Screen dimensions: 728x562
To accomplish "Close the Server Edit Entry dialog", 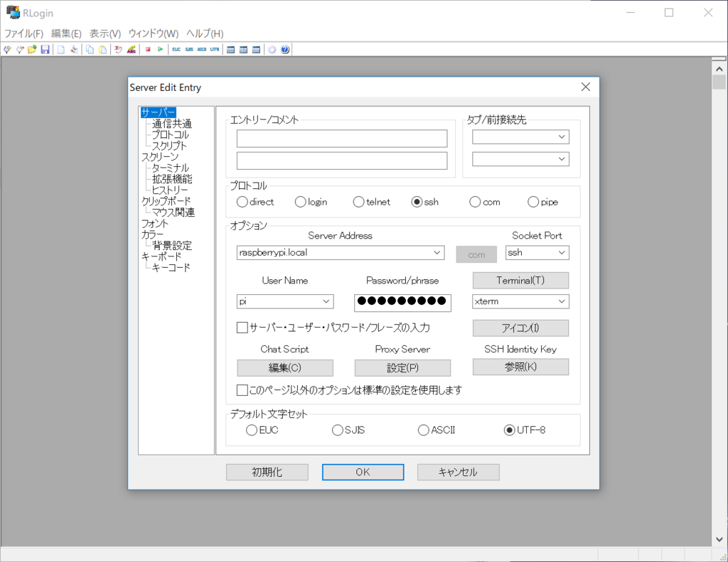I will click(586, 87).
